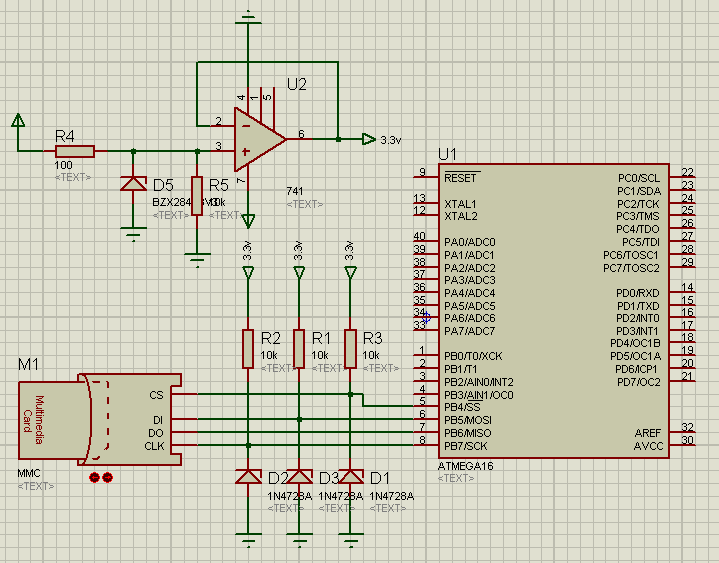Click the "U2" reference label
This screenshot has height=563, width=719.
(297, 84)
